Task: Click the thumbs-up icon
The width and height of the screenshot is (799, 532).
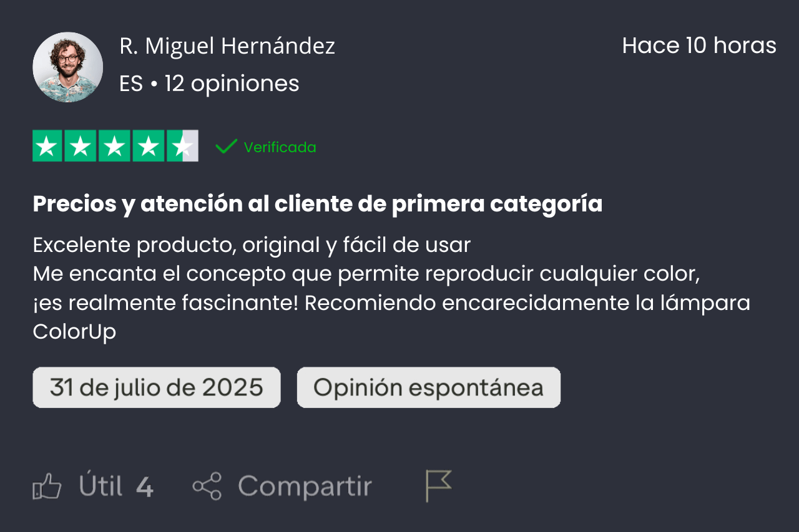Action: tap(47, 486)
